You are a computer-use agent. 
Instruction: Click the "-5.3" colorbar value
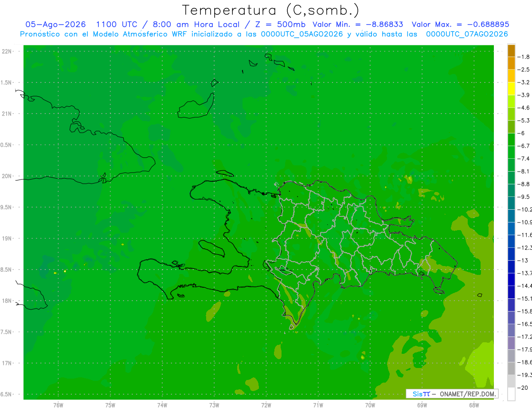(x=524, y=121)
